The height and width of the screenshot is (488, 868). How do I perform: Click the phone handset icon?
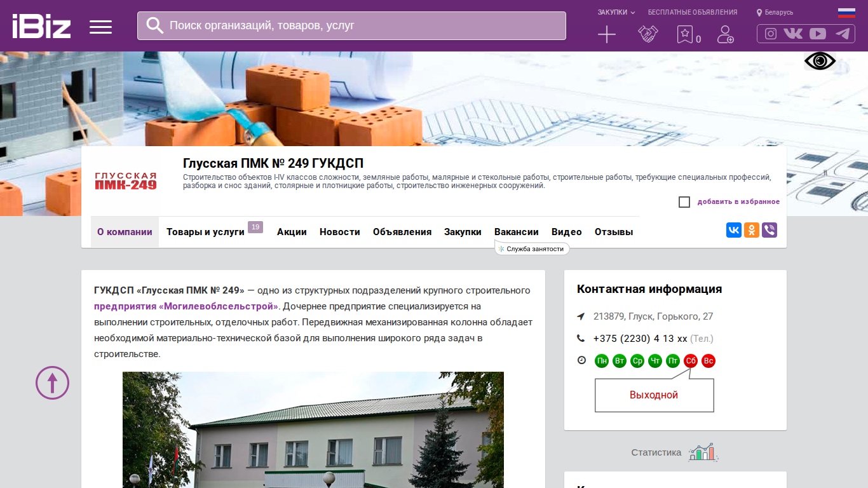coord(581,338)
